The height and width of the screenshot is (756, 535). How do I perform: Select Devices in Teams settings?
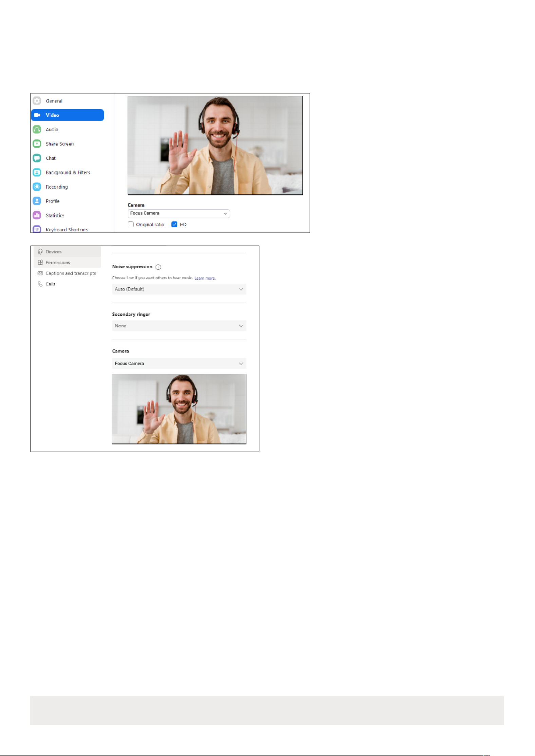pos(67,251)
